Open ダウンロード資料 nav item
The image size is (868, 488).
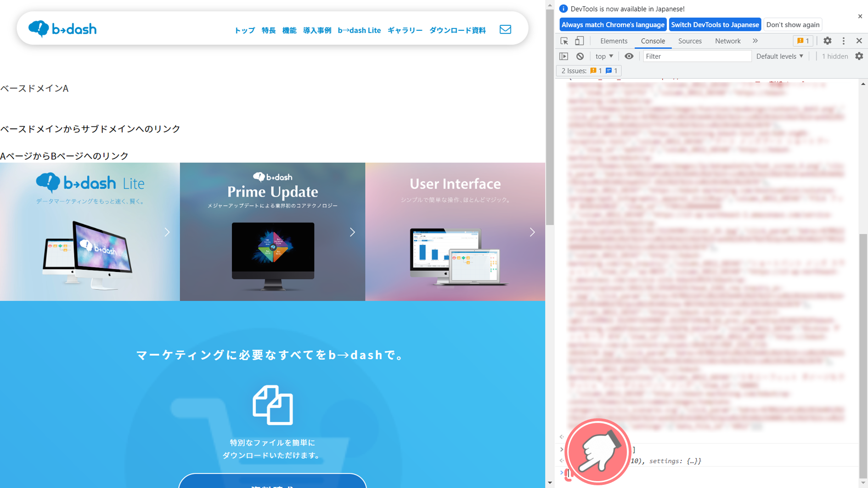[x=457, y=30]
